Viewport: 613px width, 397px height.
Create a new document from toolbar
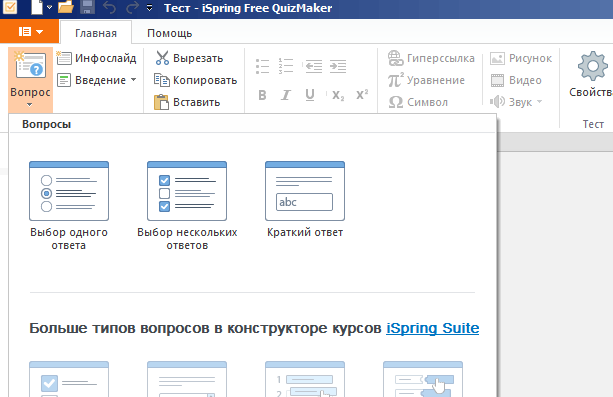coord(37,7)
